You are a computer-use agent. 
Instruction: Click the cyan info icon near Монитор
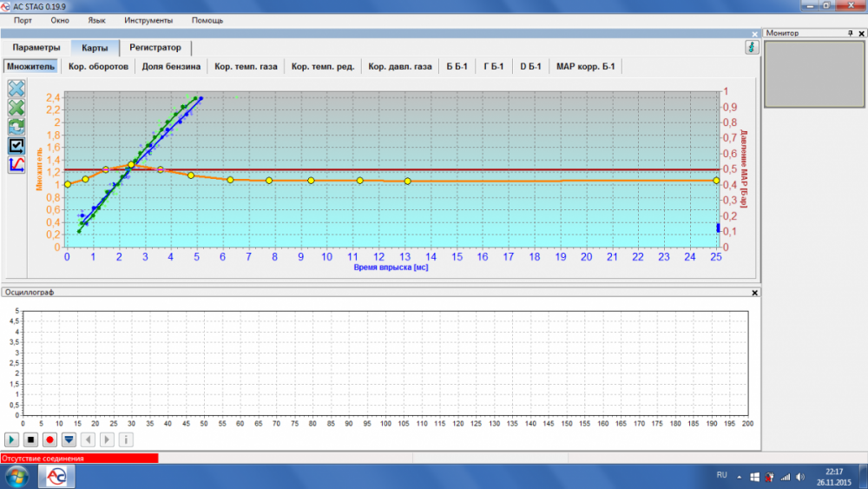752,48
